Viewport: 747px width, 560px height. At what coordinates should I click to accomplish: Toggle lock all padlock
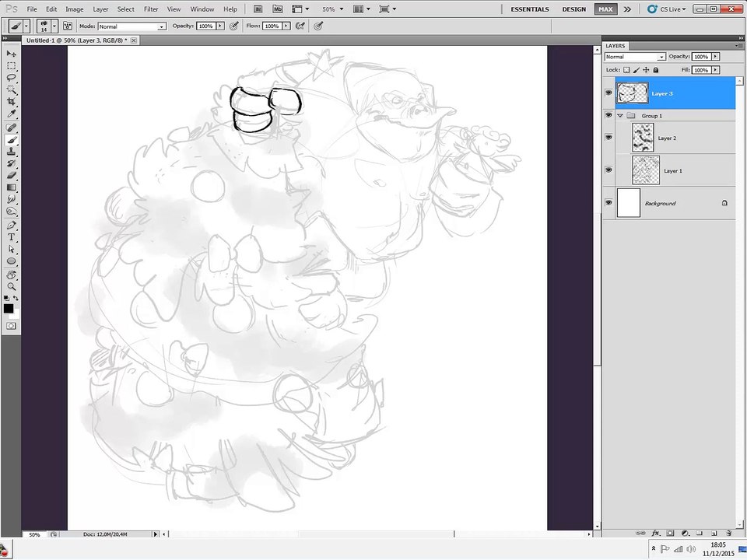(x=656, y=70)
